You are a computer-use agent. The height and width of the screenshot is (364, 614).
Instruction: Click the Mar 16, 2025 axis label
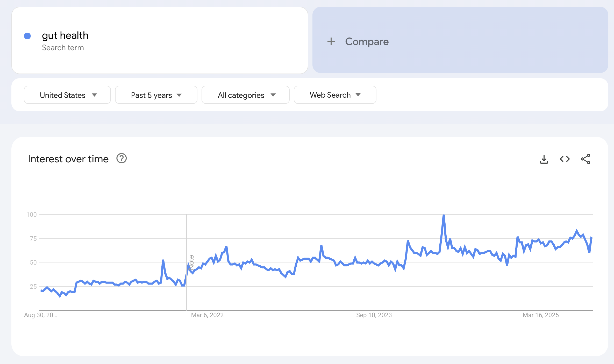click(540, 315)
